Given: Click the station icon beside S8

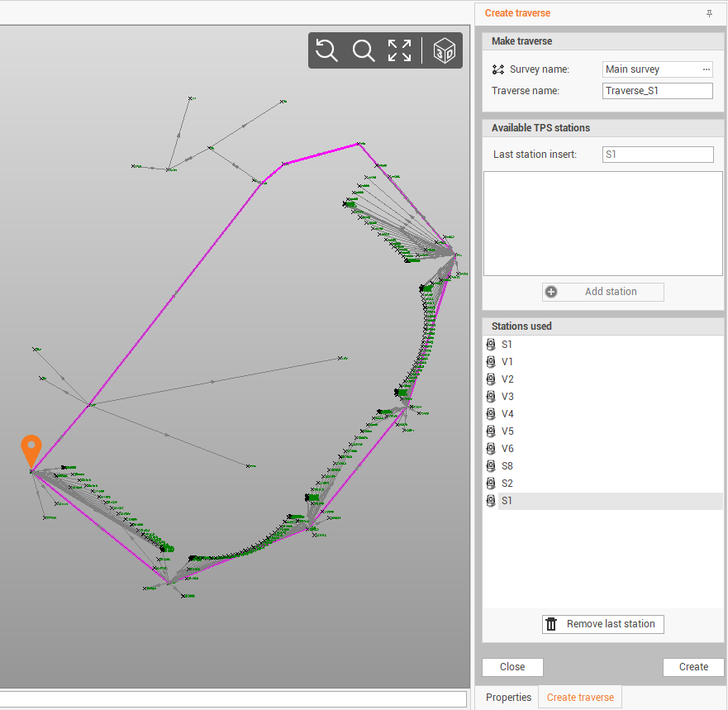Looking at the screenshot, I should (491, 466).
